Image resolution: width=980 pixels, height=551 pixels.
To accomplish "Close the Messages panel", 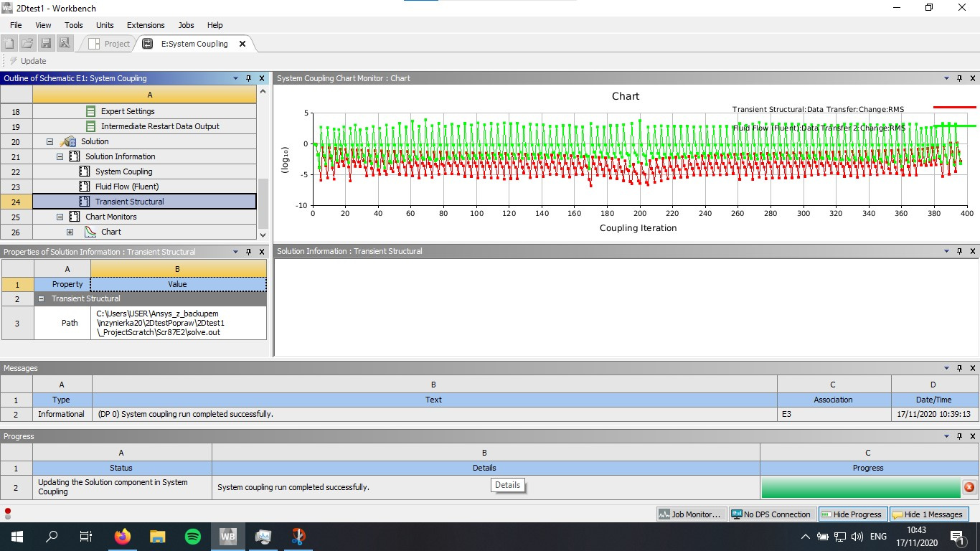I will [973, 368].
